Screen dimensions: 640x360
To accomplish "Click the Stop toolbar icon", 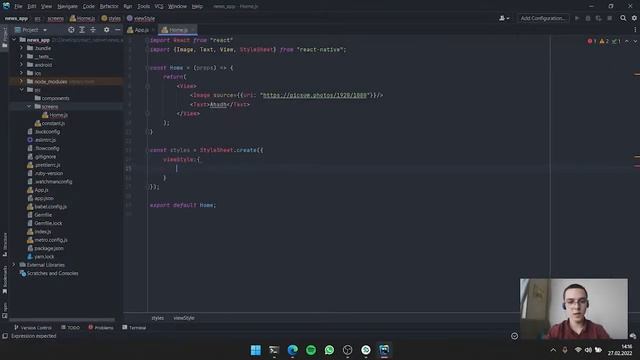I will (x=609, y=18).
